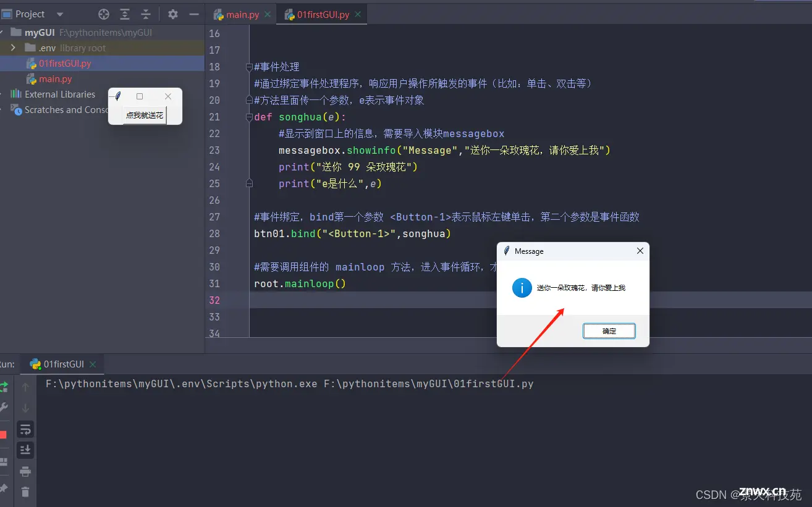Close the 01firstGUI.py editor tab
Screen dimensions: 812x507
click(x=358, y=14)
